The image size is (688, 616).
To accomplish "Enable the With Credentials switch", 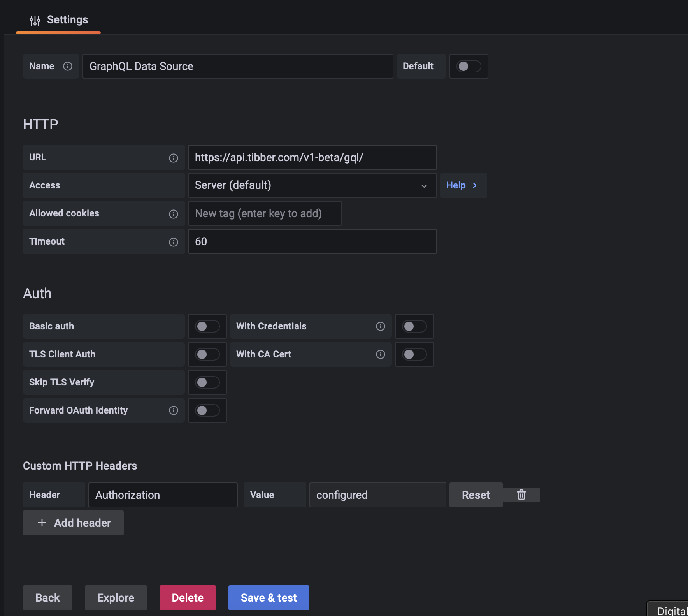I will tap(414, 326).
